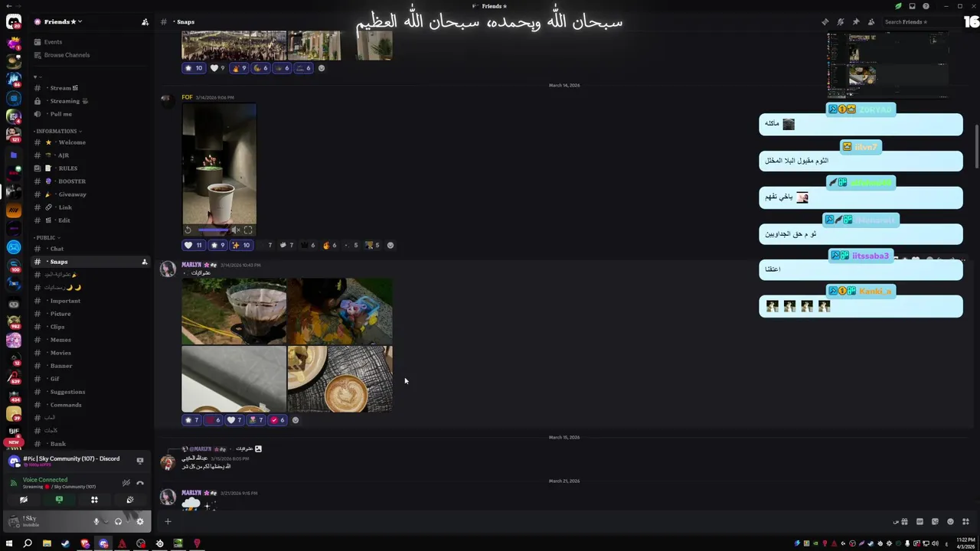Deafen headphones in user panel
The image size is (980, 551).
[x=118, y=521]
